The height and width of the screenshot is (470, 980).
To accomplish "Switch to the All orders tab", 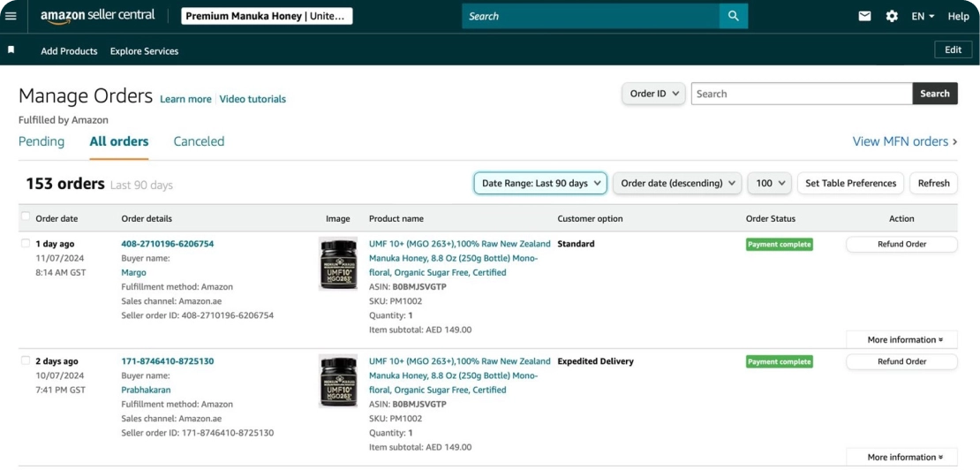I will click(x=119, y=141).
